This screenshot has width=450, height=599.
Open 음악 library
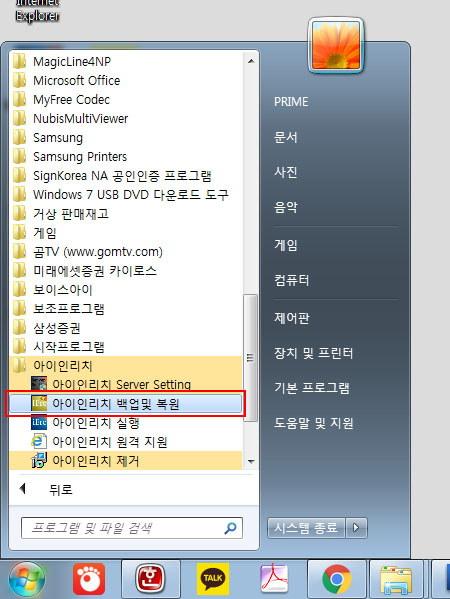click(x=286, y=207)
